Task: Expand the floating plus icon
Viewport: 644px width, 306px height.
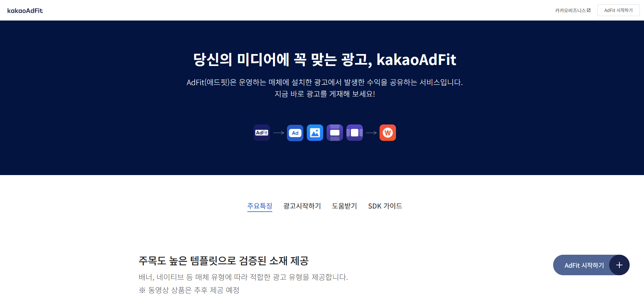Action: pyautogui.click(x=619, y=265)
